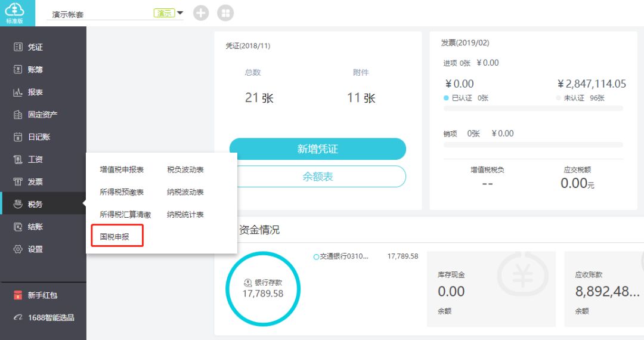The image size is (644, 340).
Task: Select 国税申报 from the tax submenu
Action: click(114, 237)
